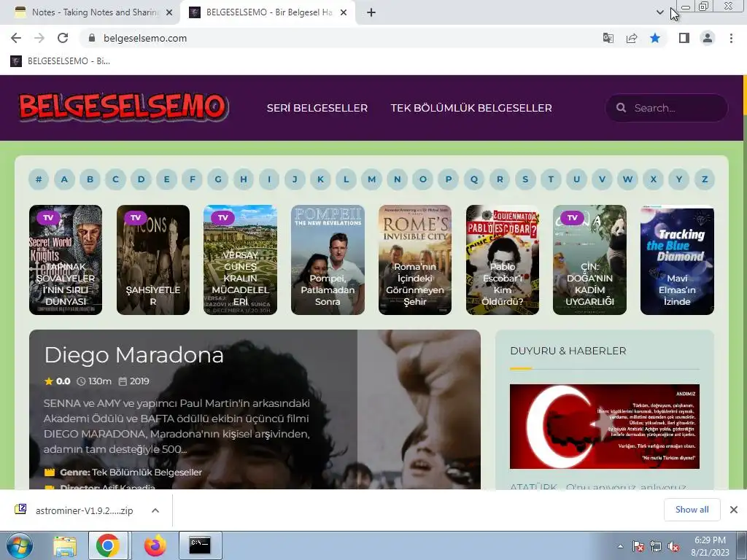Close the downloads bar

(x=734, y=510)
